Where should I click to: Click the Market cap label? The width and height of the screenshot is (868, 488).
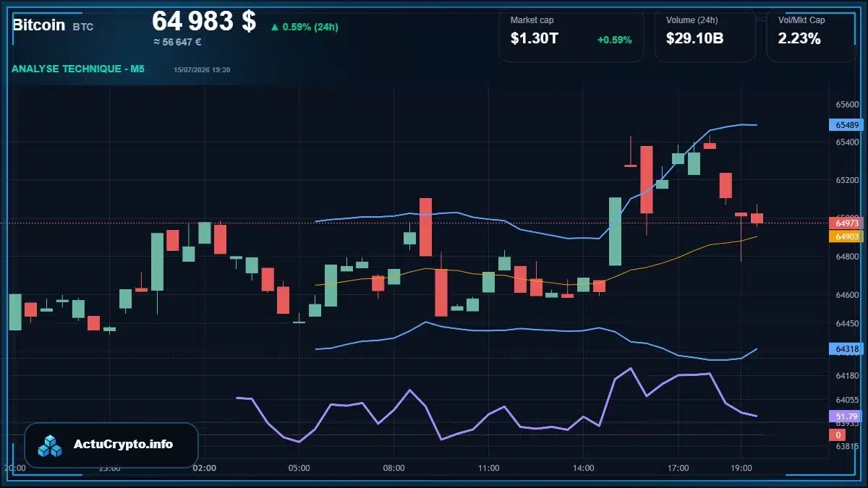(x=532, y=20)
